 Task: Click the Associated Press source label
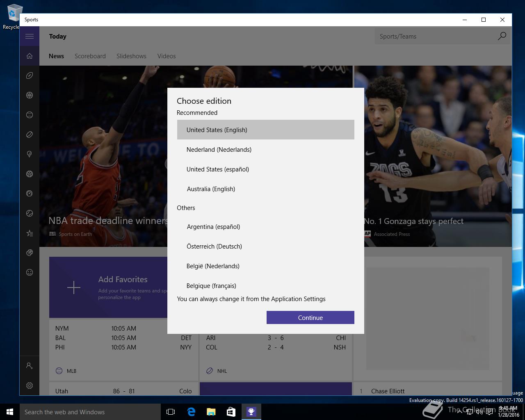point(392,234)
